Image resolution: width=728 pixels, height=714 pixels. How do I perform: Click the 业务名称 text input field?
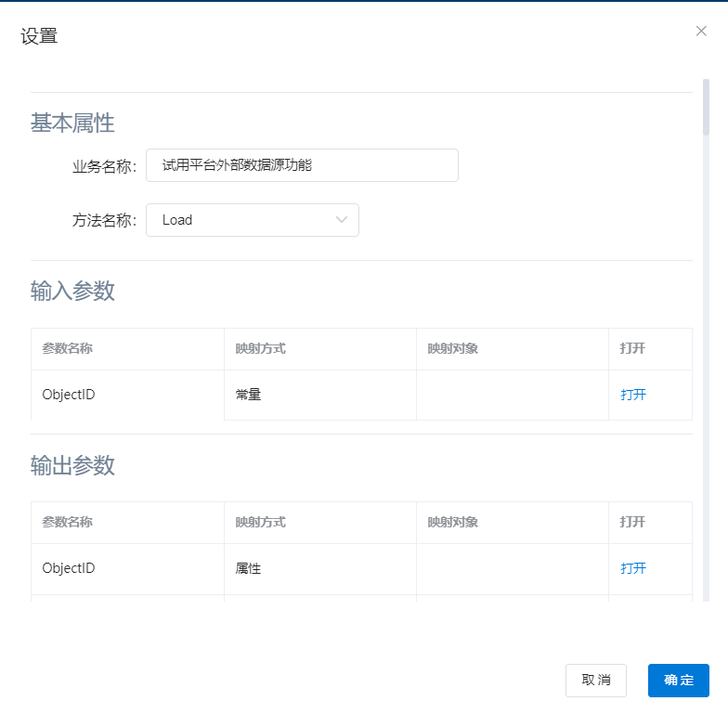(x=302, y=165)
